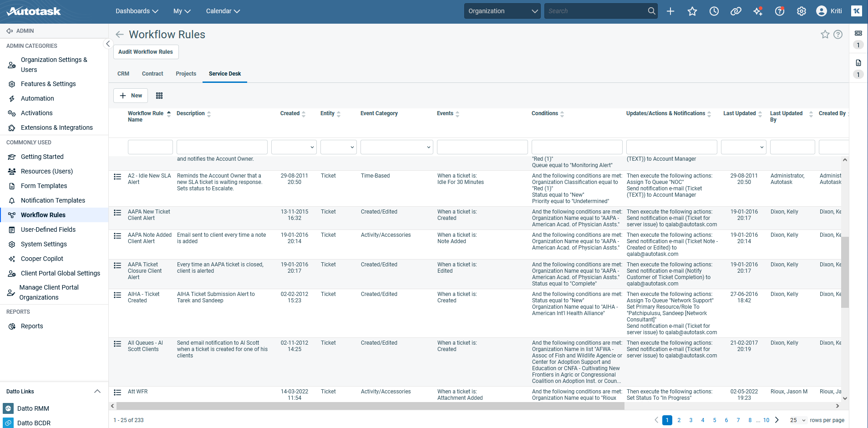Open the Calendar menu
Viewport: 868px width, 428px height.
coord(223,11)
